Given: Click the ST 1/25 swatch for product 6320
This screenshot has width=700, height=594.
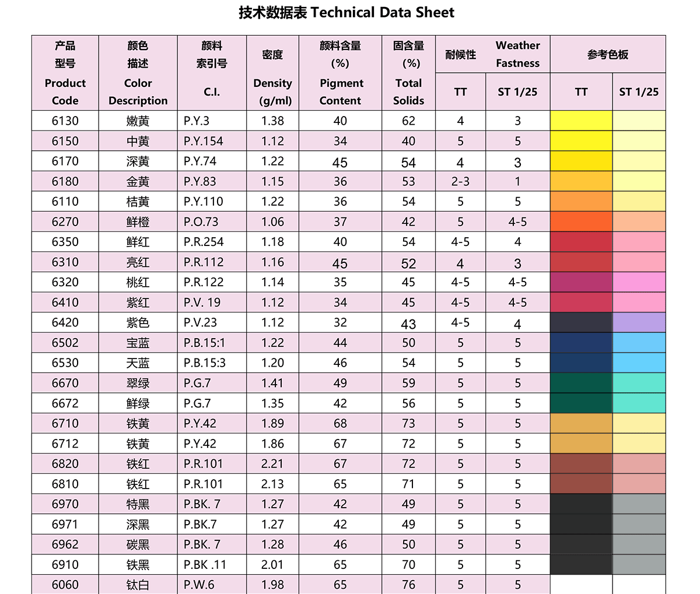Looking at the screenshot, I should coord(639,282).
